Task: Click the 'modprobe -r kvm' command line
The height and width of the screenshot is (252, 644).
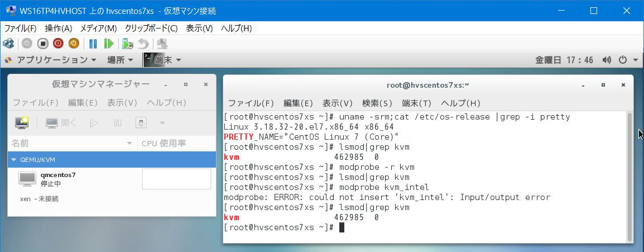Action: click(x=319, y=167)
